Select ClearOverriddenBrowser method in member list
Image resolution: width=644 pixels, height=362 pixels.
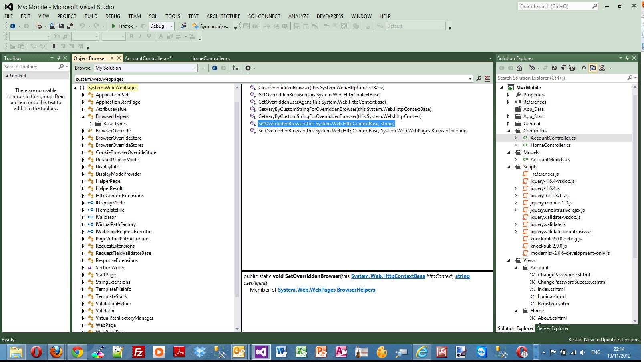pos(321,88)
